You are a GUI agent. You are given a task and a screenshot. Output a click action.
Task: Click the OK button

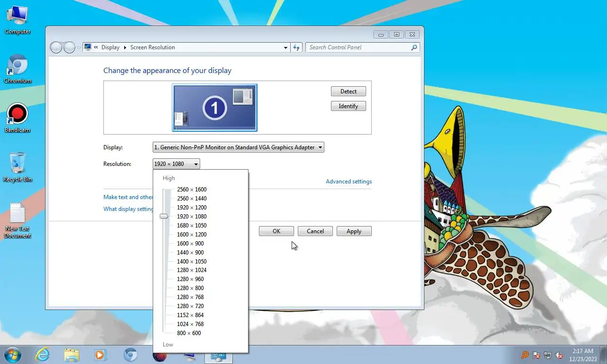point(276,231)
